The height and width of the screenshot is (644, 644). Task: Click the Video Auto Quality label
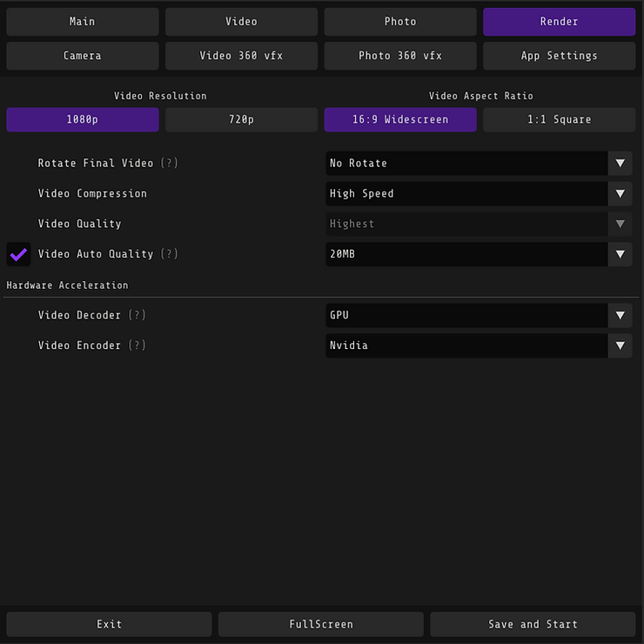[96, 254]
